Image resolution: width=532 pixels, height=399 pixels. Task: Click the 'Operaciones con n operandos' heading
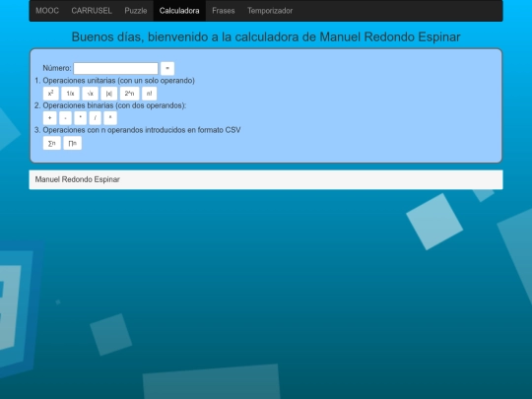coord(142,130)
